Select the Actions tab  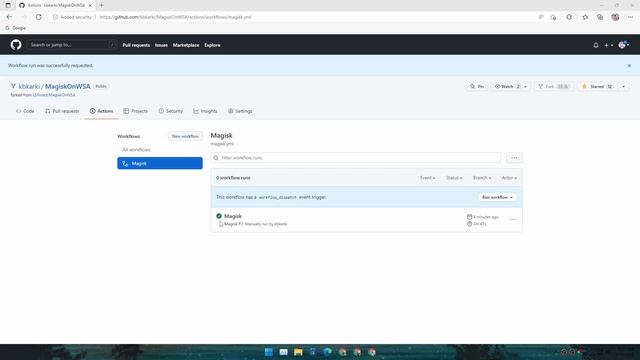pos(101,111)
